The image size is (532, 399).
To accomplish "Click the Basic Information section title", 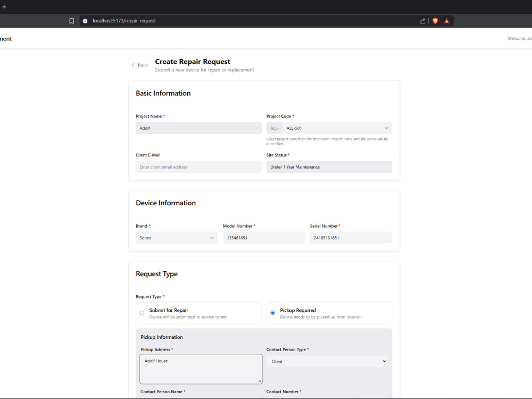I will point(163,93).
